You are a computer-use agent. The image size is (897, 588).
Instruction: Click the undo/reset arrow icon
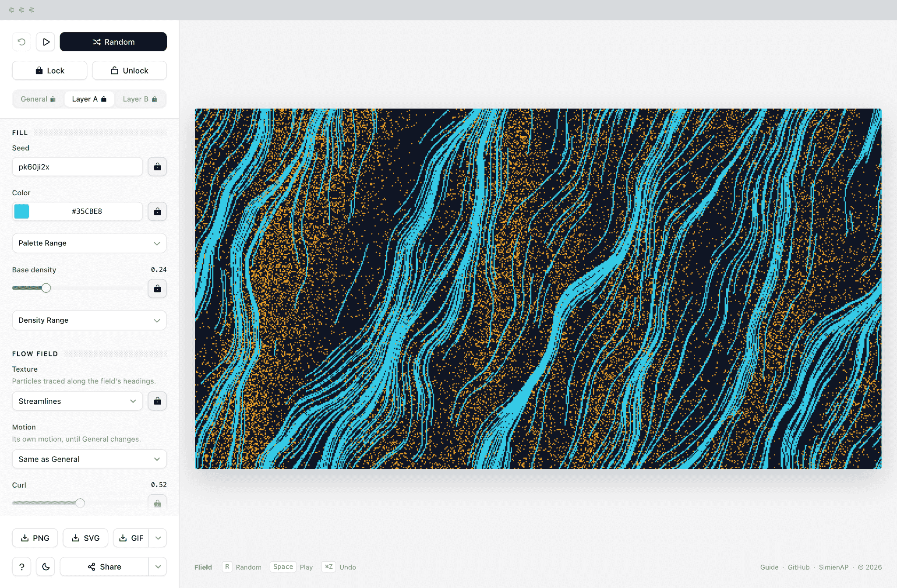(x=21, y=42)
